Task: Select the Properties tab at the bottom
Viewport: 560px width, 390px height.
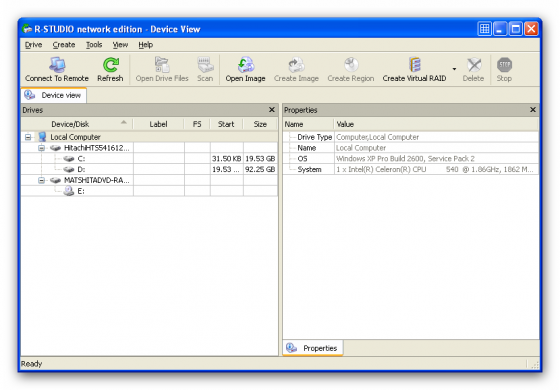Action: tap(313, 348)
